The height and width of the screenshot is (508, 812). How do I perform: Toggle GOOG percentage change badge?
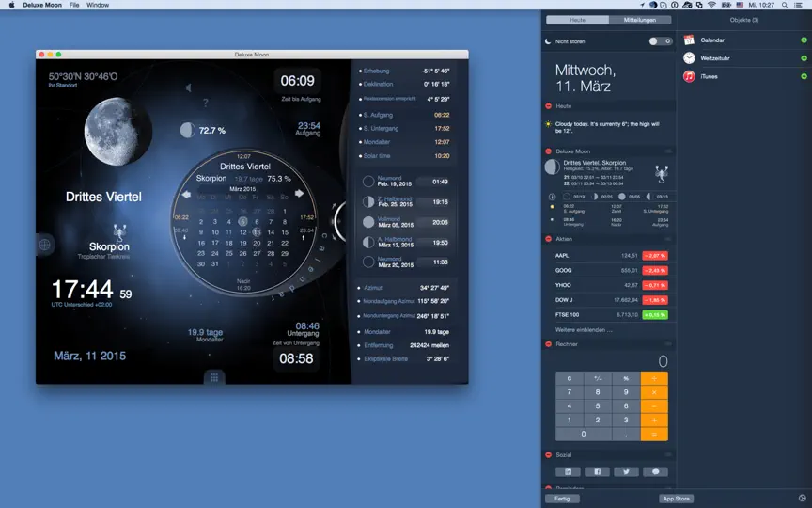(654, 271)
